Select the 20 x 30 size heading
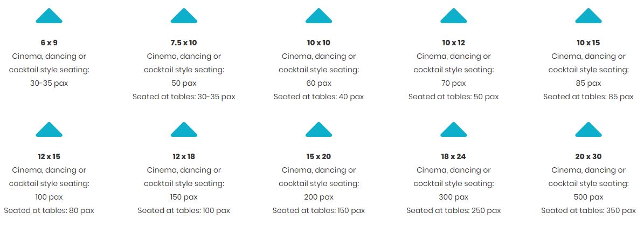Screen dimensions: 644x226 pos(588,156)
